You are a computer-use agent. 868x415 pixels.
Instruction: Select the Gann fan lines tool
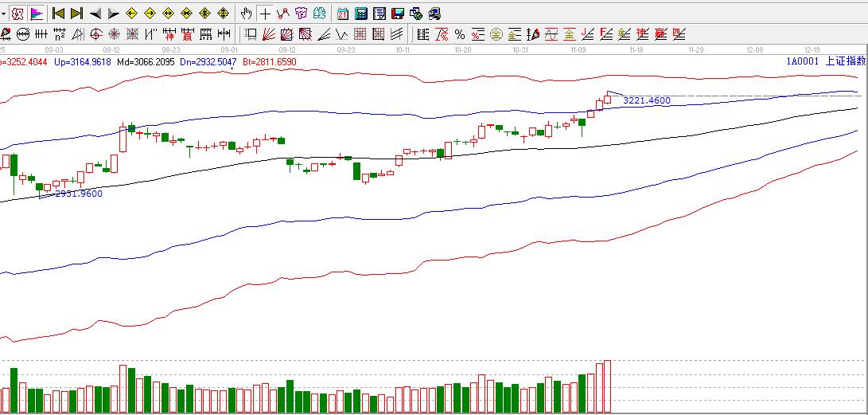(269, 34)
